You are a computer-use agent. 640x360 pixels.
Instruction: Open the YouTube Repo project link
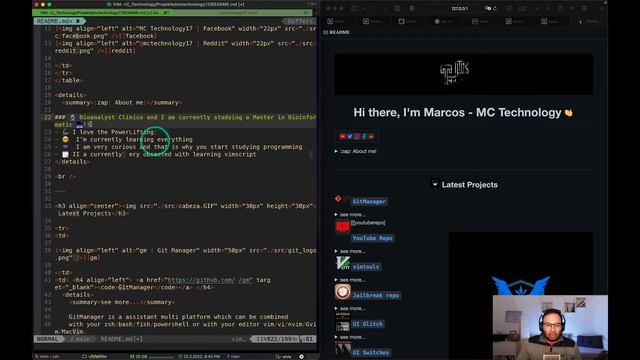pyautogui.click(x=372, y=238)
